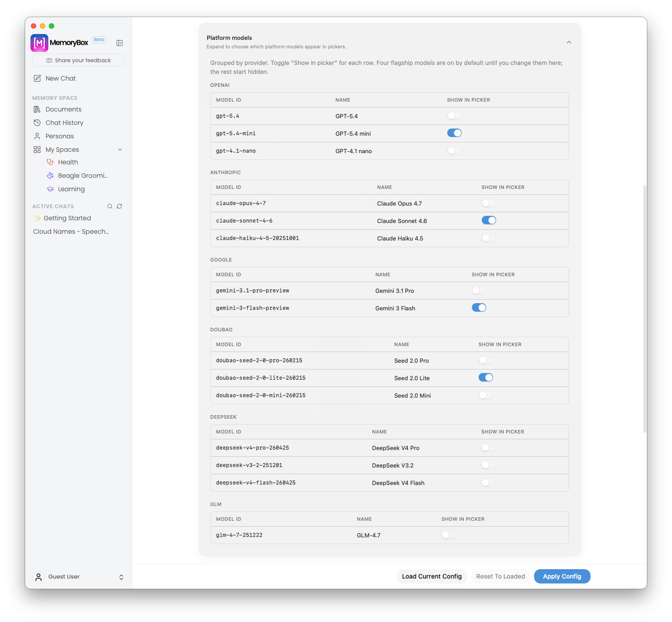Viewport: 672px width, 622px height.
Task: Turn off Claude Sonnet 4.6 toggle
Action: pyautogui.click(x=489, y=220)
